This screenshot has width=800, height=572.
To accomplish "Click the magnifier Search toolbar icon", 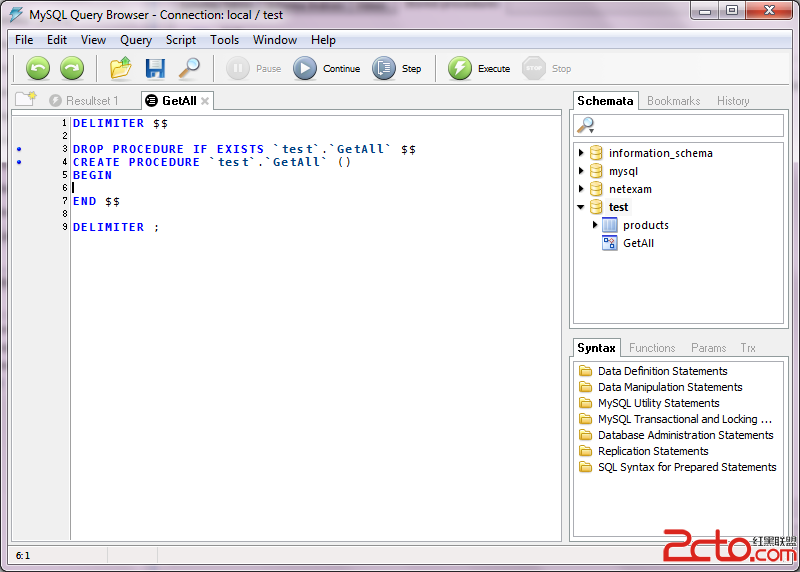I will (x=189, y=68).
